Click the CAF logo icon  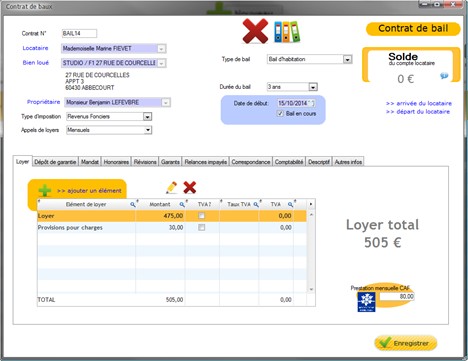[x=366, y=302]
